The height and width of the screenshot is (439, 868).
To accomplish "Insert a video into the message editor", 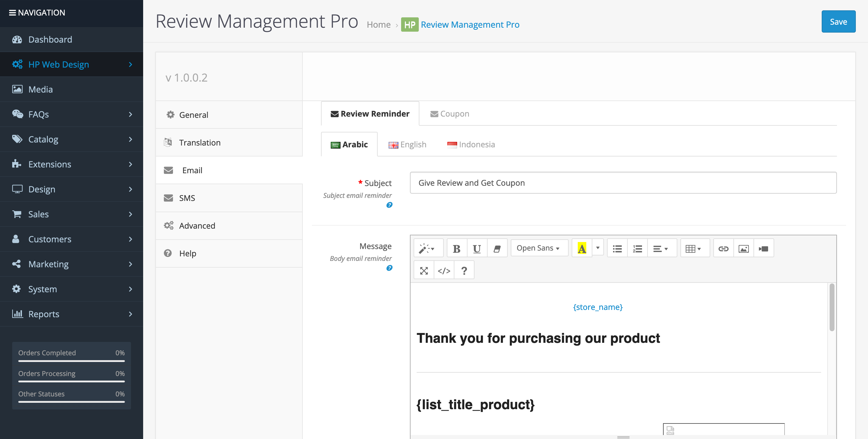I will click(x=764, y=248).
